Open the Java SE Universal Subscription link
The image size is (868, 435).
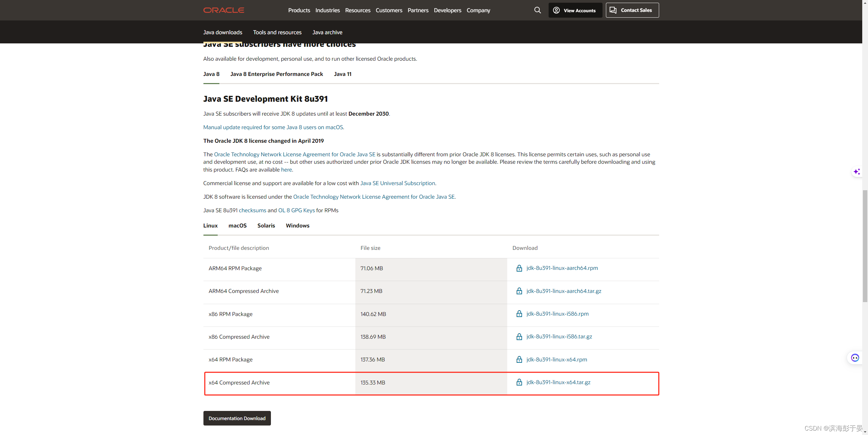397,183
